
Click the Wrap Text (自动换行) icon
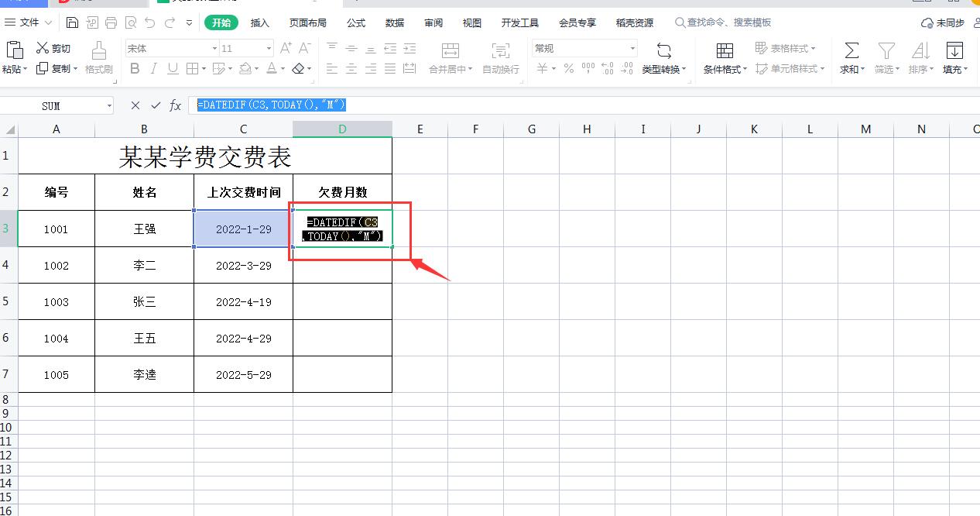tap(501, 50)
